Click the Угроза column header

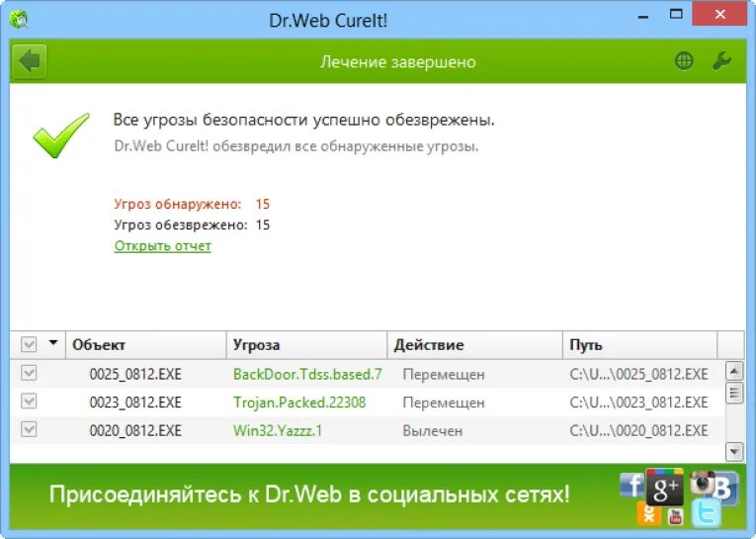click(x=306, y=345)
